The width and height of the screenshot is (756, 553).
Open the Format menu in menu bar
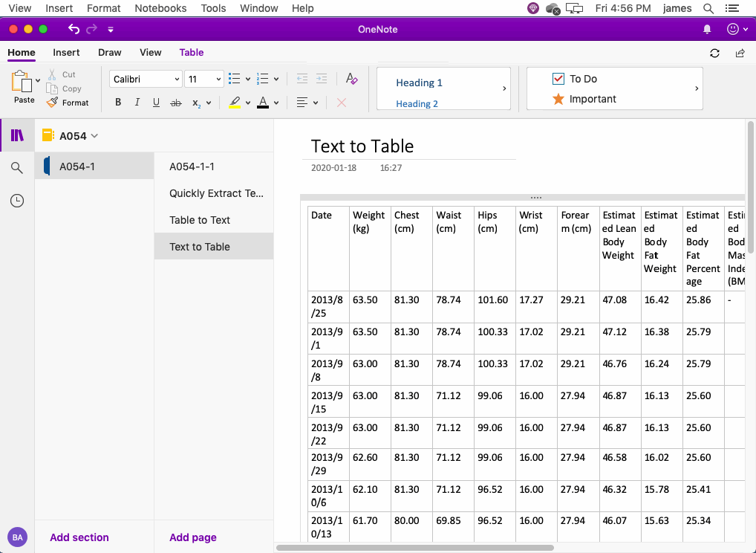(104, 8)
